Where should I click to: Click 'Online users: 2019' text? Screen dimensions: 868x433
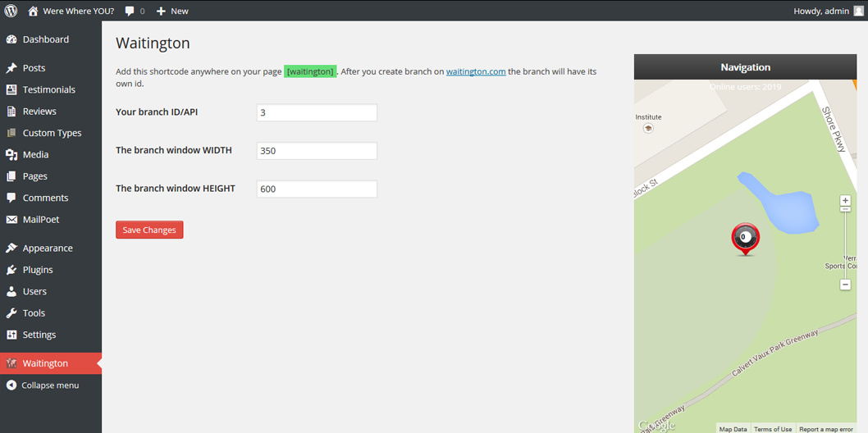coord(746,87)
